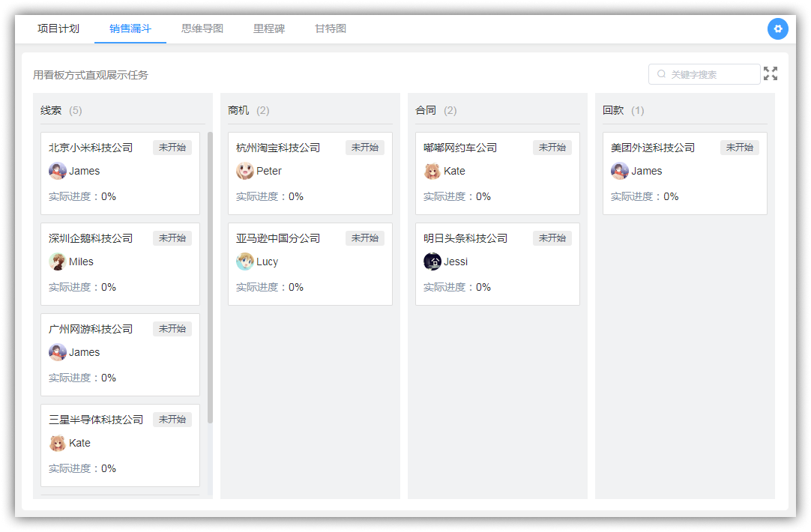Image resolution: width=811 pixels, height=532 pixels.
Task: Click 未开始 status tag on 亚马逊中国分公司
Action: point(364,238)
